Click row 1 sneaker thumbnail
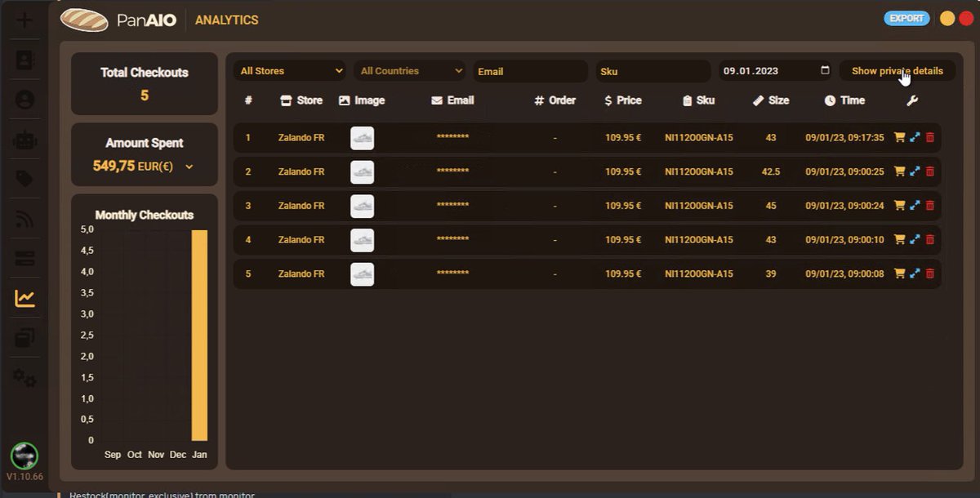Image resolution: width=980 pixels, height=498 pixels. (x=363, y=138)
